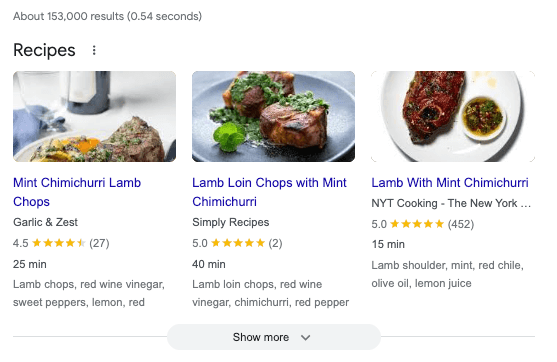Viewport: 557px width, 362px height.
Task: Click the Lamb shoulder ingredients description text
Action: tap(448, 274)
